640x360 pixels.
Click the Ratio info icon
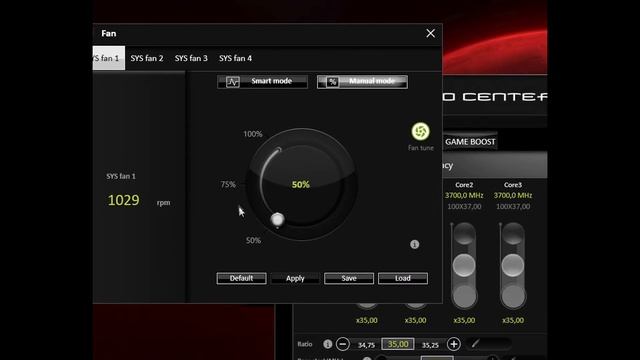[x=327, y=344]
